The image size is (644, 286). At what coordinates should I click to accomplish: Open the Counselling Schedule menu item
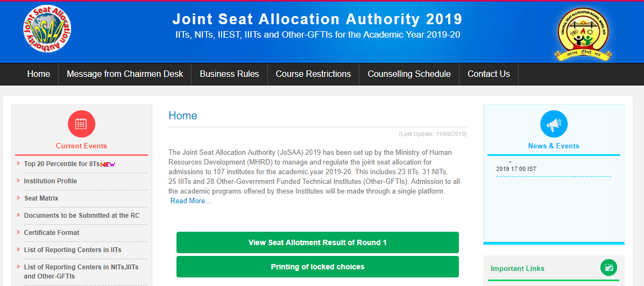tap(409, 74)
